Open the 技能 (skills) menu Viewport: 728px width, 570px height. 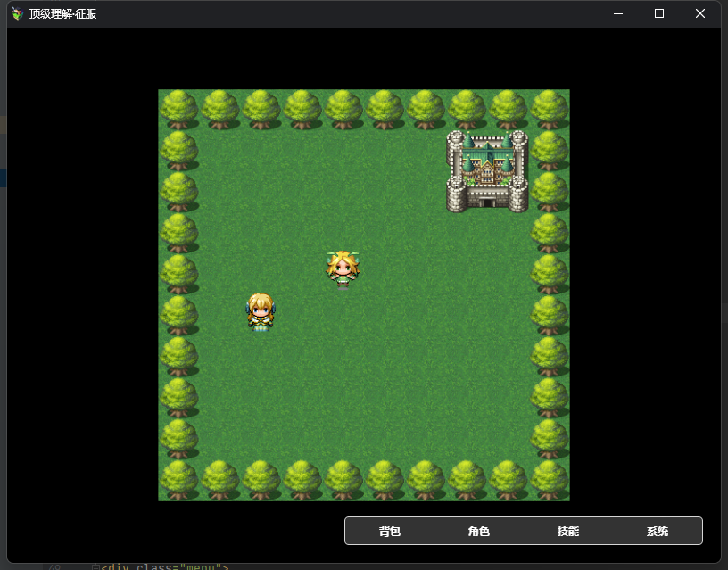click(567, 531)
